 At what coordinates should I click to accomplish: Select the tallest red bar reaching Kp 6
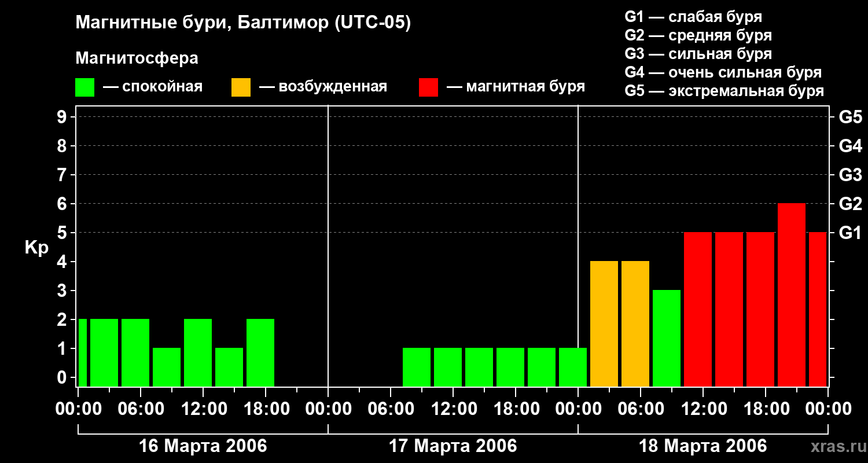pos(791,295)
